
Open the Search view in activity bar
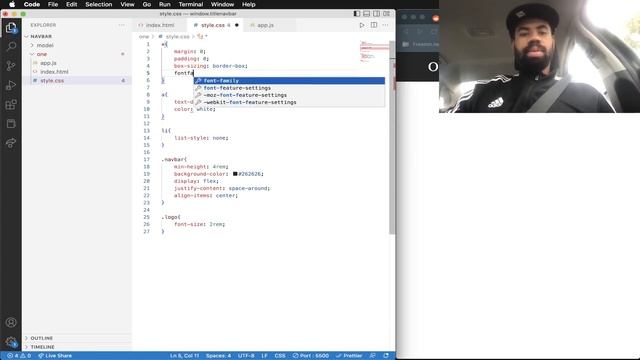click(11, 47)
